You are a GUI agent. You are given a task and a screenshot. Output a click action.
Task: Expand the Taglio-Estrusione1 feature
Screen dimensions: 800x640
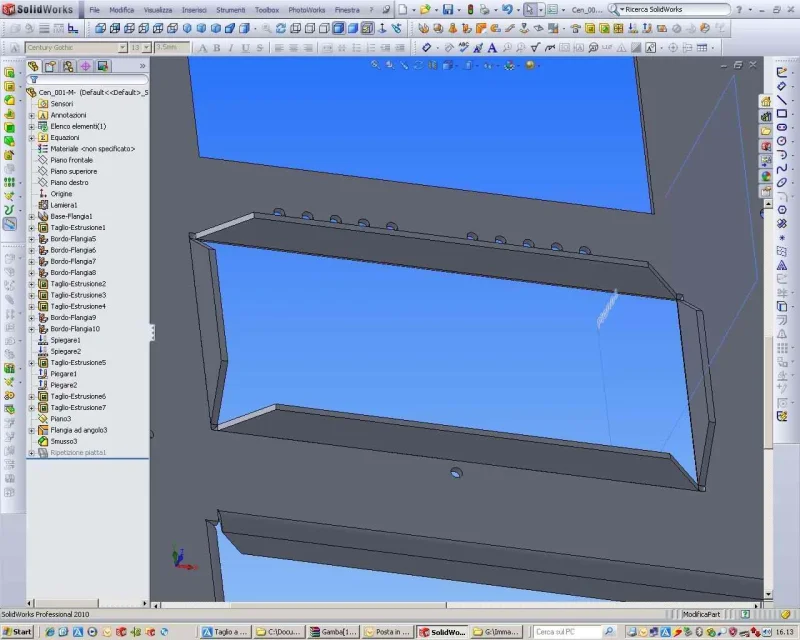(32, 228)
